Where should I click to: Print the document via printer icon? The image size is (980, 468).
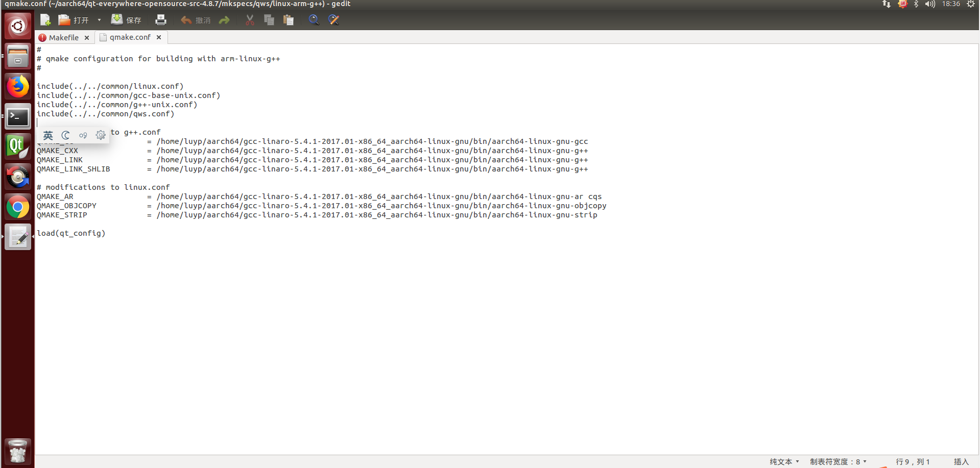[x=161, y=20]
